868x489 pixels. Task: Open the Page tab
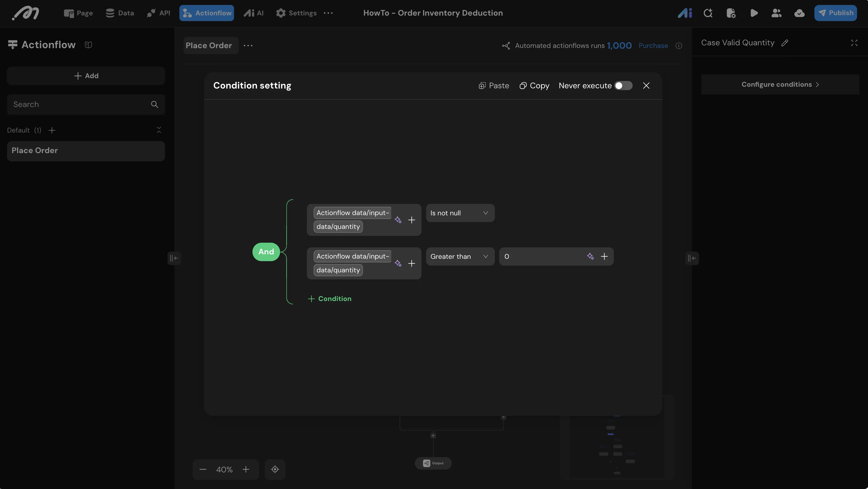point(78,13)
